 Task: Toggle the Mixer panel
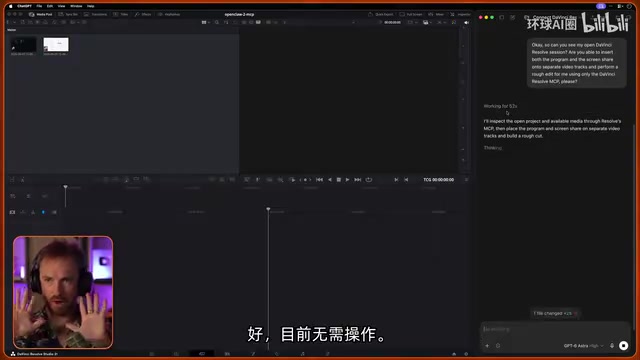click(436, 14)
